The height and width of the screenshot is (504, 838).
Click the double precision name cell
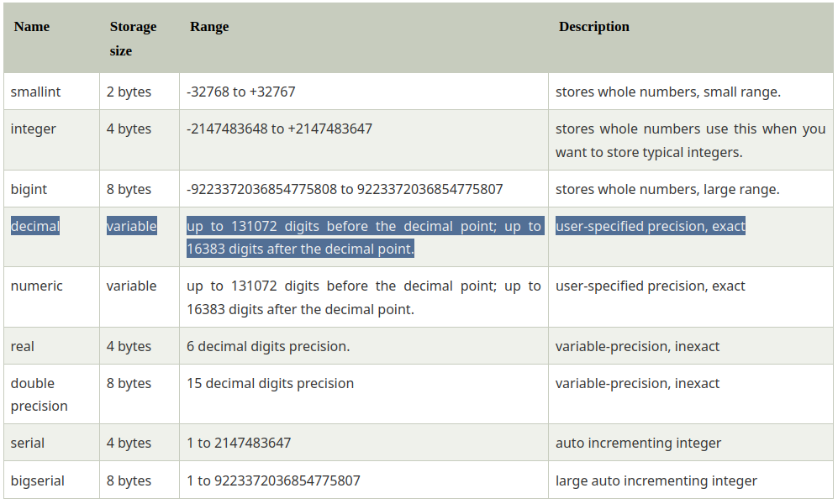39,395
